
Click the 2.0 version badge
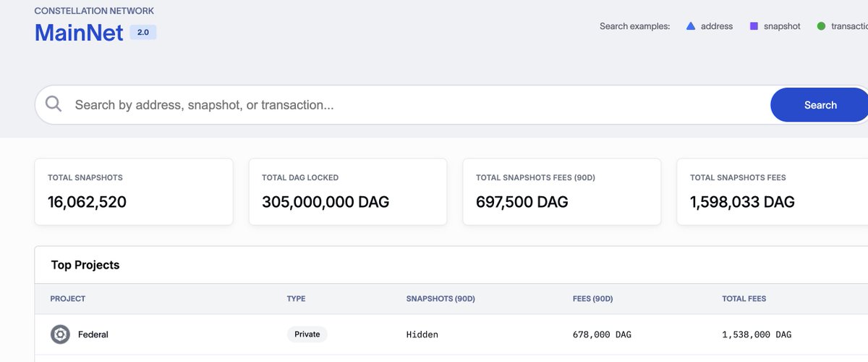tap(143, 33)
